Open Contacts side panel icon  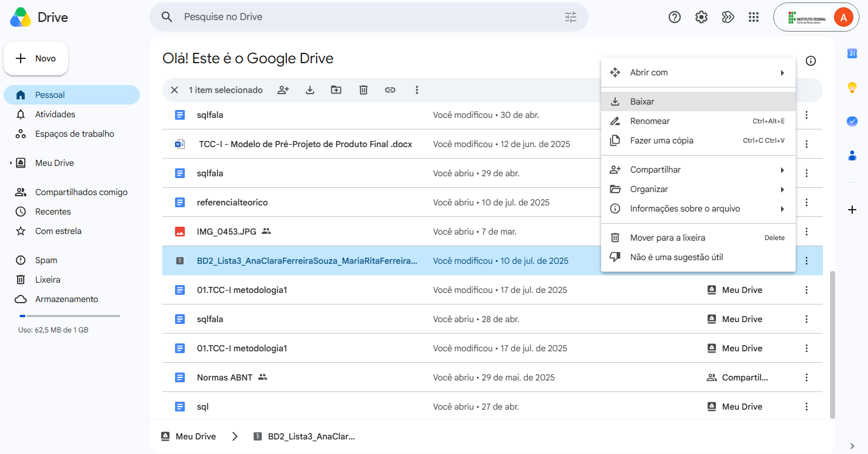click(852, 156)
